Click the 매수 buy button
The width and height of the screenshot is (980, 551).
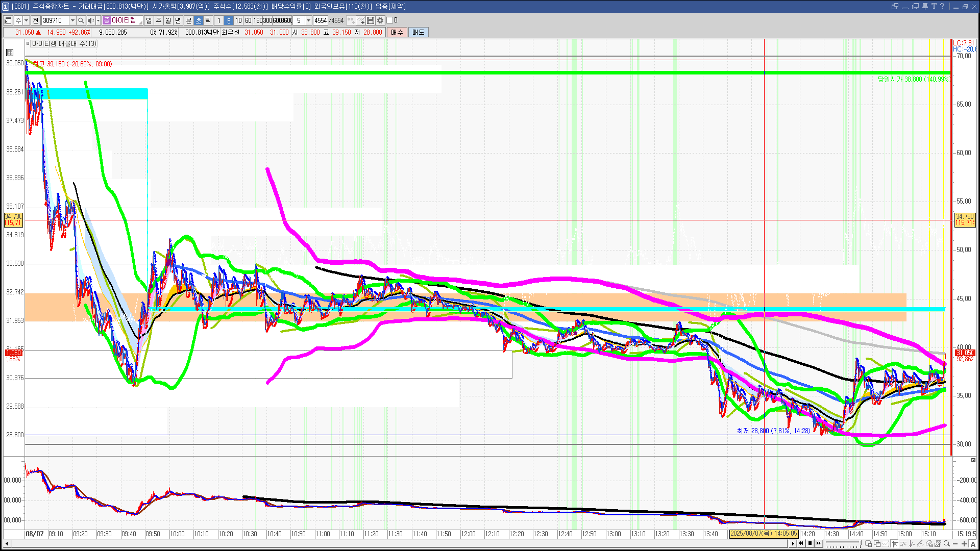(397, 32)
